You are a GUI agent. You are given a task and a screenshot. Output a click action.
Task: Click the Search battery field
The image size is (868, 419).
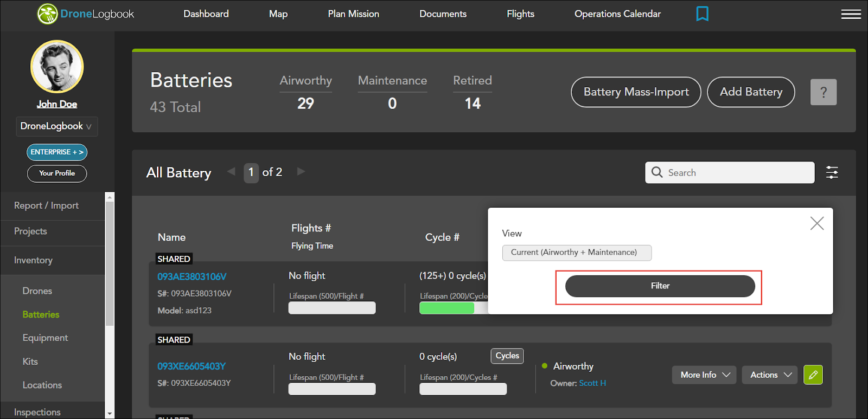[730, 172]
